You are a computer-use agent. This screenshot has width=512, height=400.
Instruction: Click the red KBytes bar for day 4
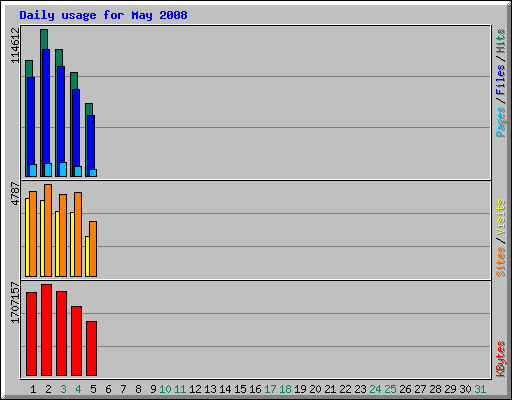[x=76, y=341]
